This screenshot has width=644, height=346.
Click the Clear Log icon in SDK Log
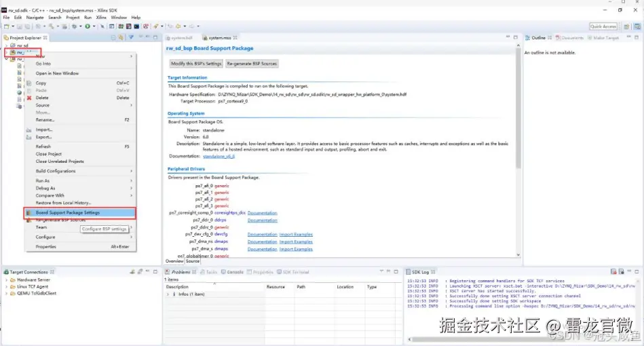click(613, 271)
